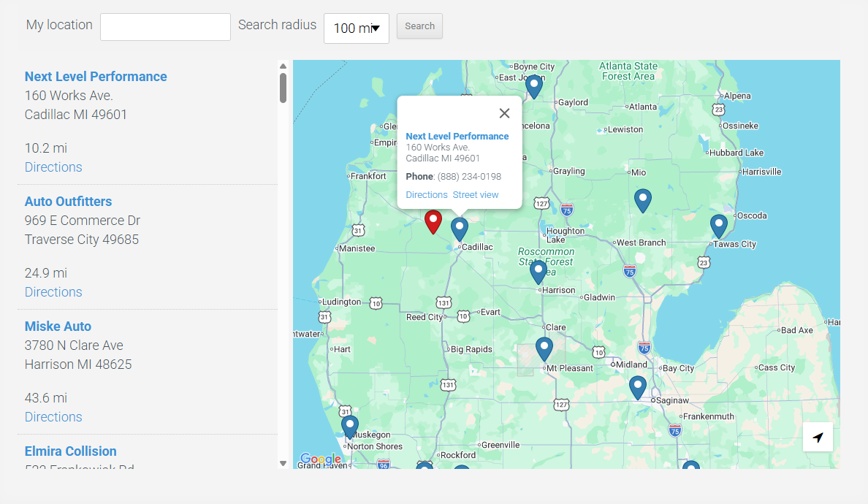Click into the My location text field
The width and height of the screenshot is (868, 504).
pos(165,27)
